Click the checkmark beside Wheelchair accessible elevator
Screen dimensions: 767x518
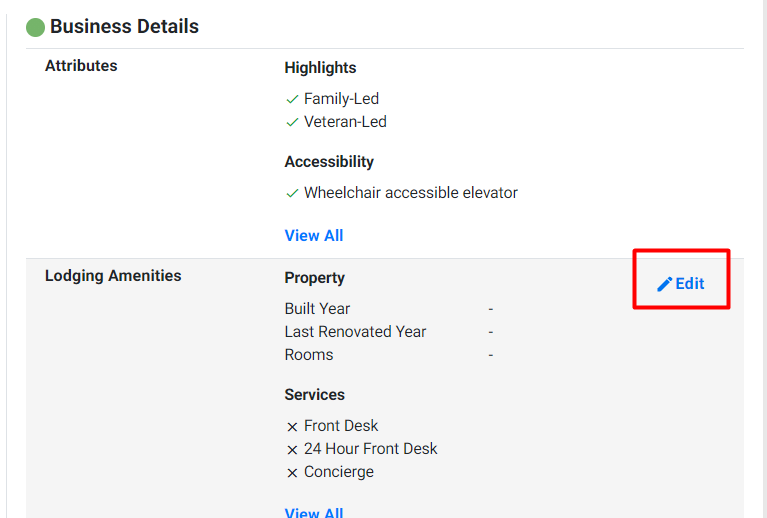292,193
